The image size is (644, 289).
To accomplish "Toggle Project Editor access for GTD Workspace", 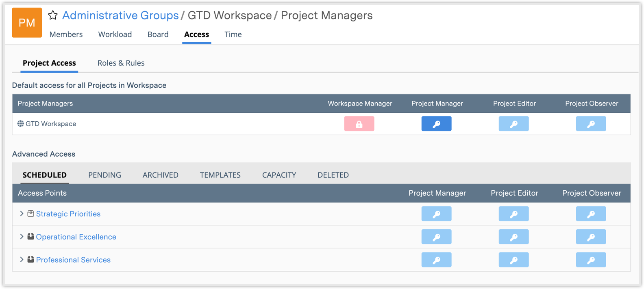I will (x=513, y=124).
